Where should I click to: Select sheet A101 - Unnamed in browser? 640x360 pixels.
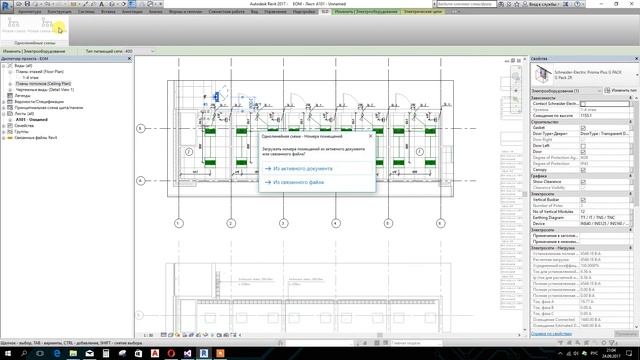pyautogui.click(x=31, y=120)
